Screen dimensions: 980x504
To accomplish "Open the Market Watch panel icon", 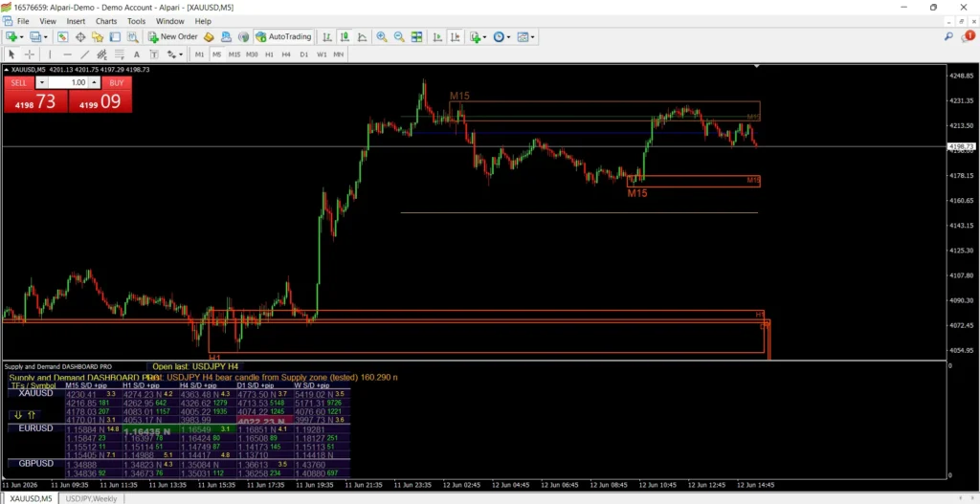I will click(63, 37).
